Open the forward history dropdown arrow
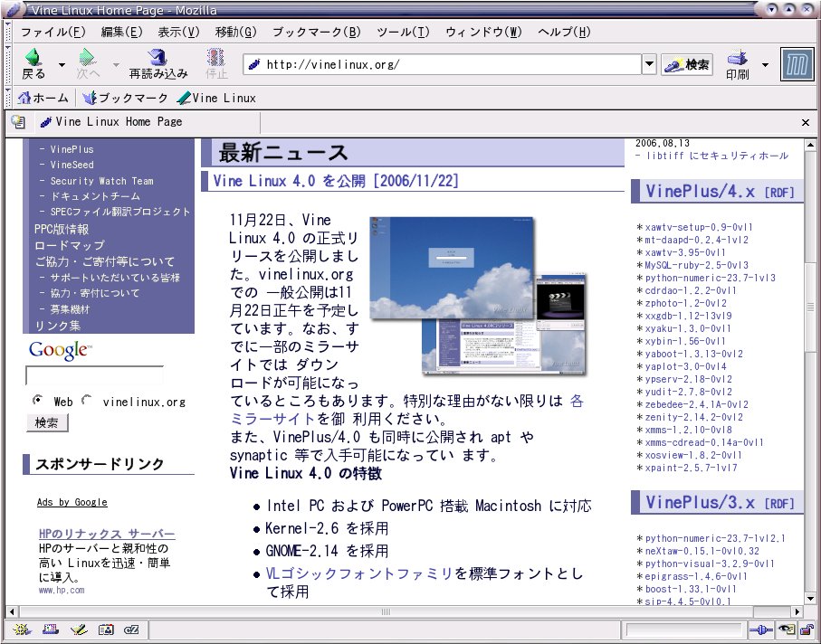 pyautogui.click(x=116, y=65)
